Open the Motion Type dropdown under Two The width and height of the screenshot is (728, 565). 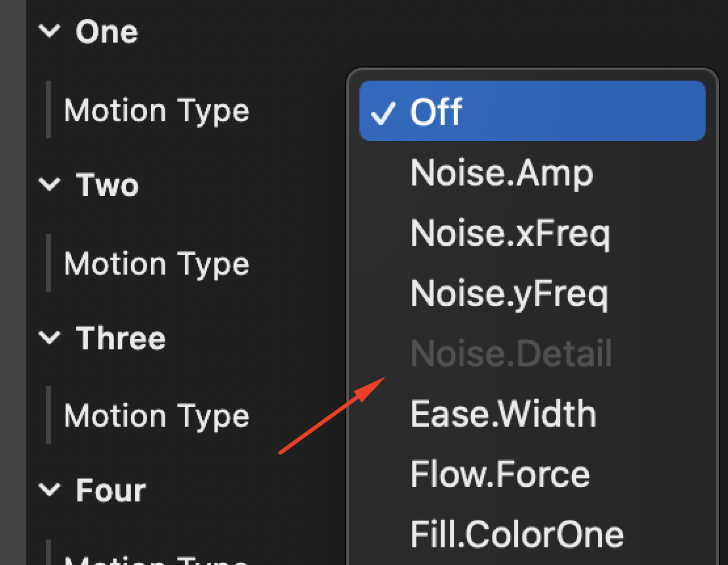pos(157,263)
